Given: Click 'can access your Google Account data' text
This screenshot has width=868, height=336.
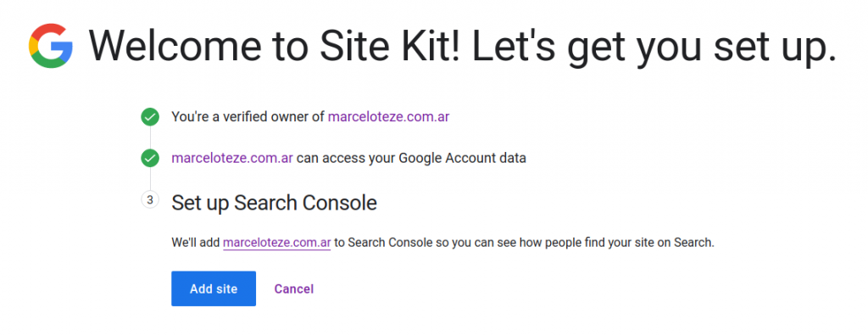Looking at the screenshot, I should [x=411, y=158].
